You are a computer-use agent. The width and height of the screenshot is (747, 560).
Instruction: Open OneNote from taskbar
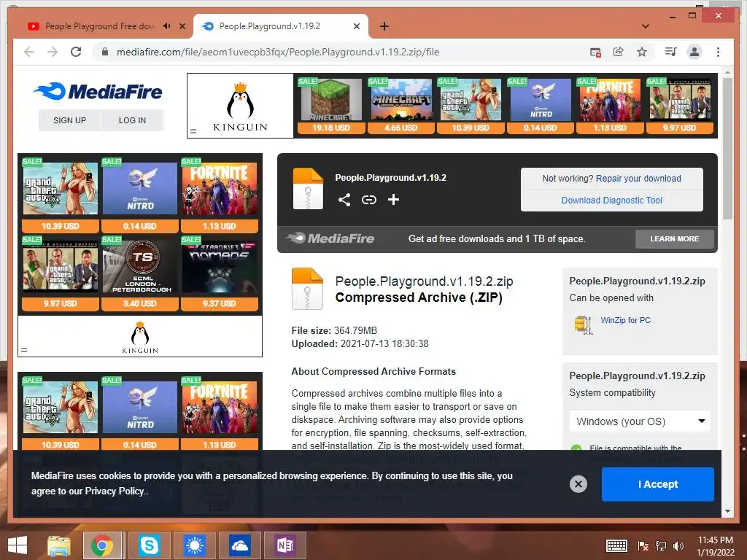coord(285,545)
